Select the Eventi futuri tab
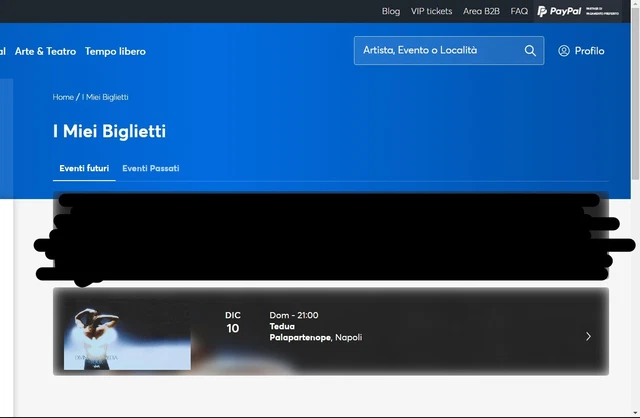 (x=84, y=168)
